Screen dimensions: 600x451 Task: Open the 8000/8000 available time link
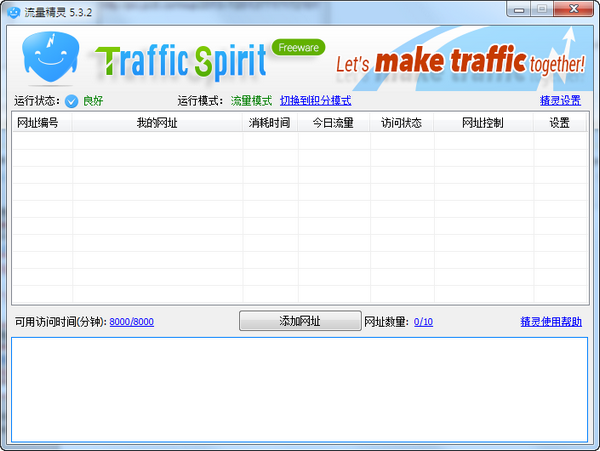click(x=132, y=322)
